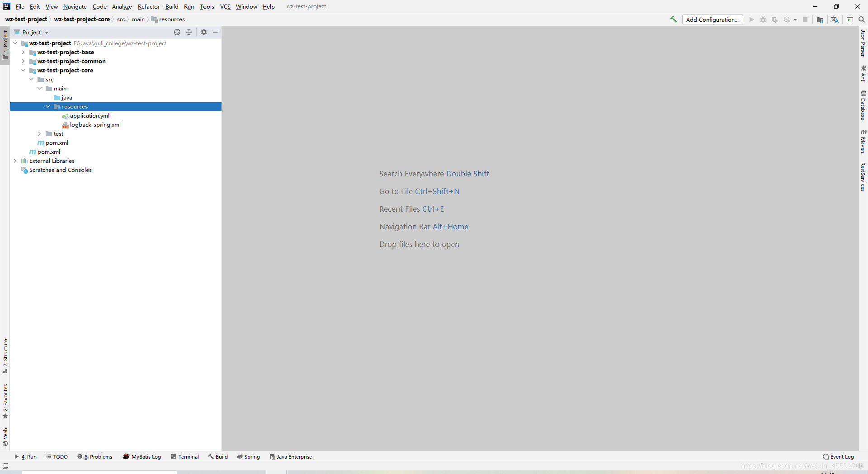The width and height of the screenshot is (868, 474).
Task: Select logback-spring.xml file
Action: point(95,125)
